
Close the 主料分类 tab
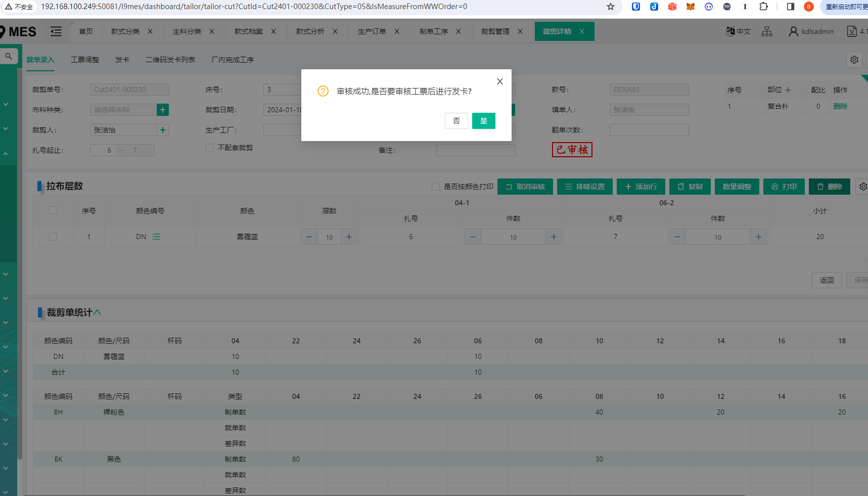point(212,31)
